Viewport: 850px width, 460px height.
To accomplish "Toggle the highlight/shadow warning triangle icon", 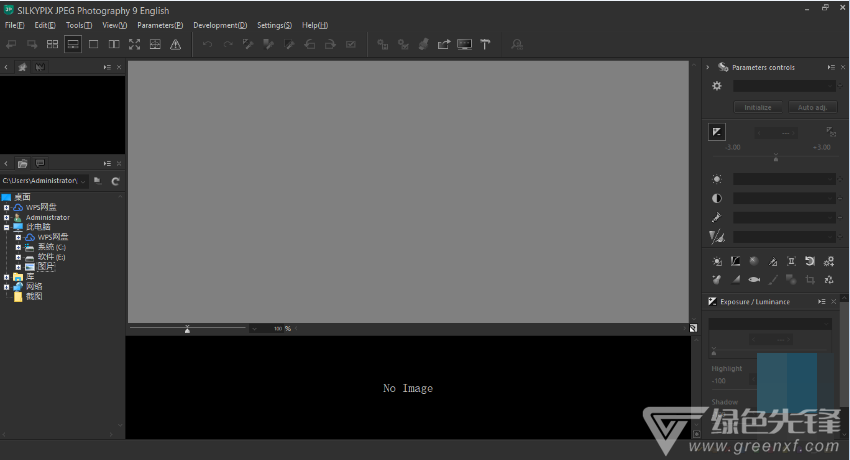I will (176, 44).
